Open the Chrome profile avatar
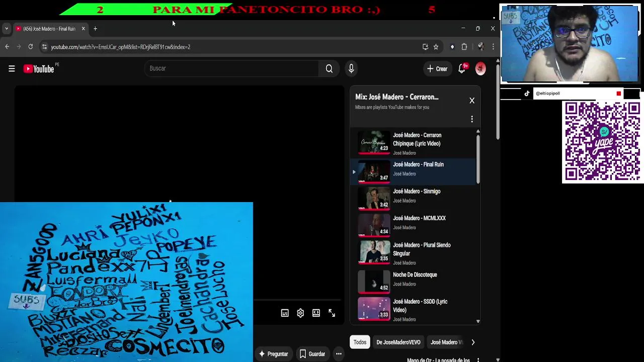644x362 pixels. (480, 47)
